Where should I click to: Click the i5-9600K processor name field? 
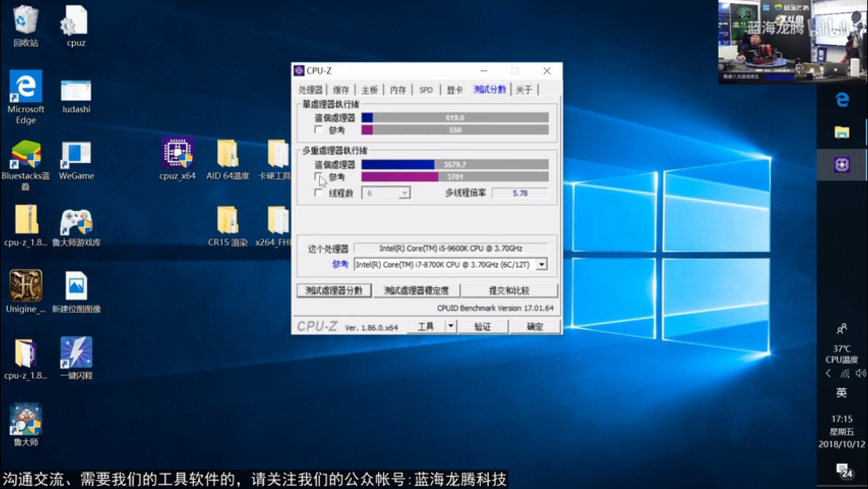pos(451,248)
